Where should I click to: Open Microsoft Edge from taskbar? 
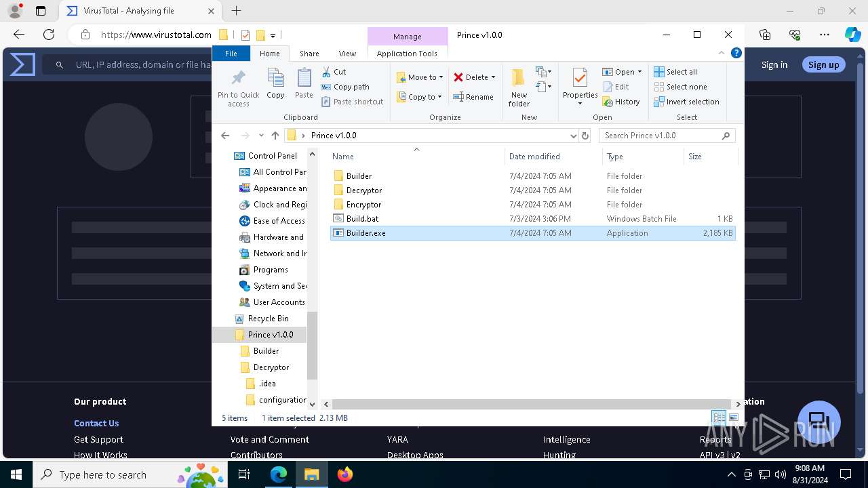coord(279,474)
